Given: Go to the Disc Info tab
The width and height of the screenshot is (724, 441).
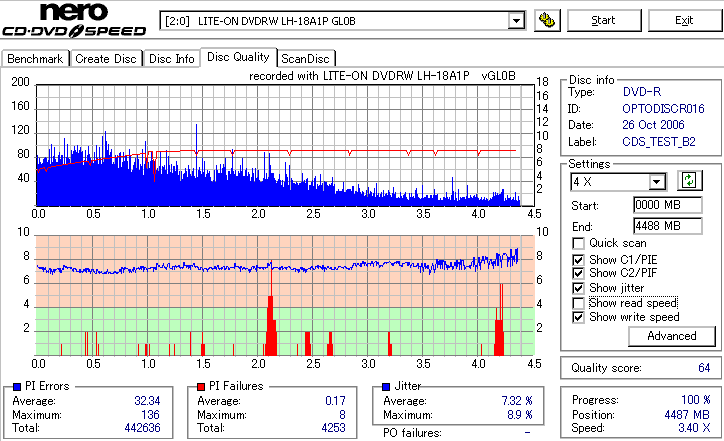Looking at the screenshot, I should [171, 59].
